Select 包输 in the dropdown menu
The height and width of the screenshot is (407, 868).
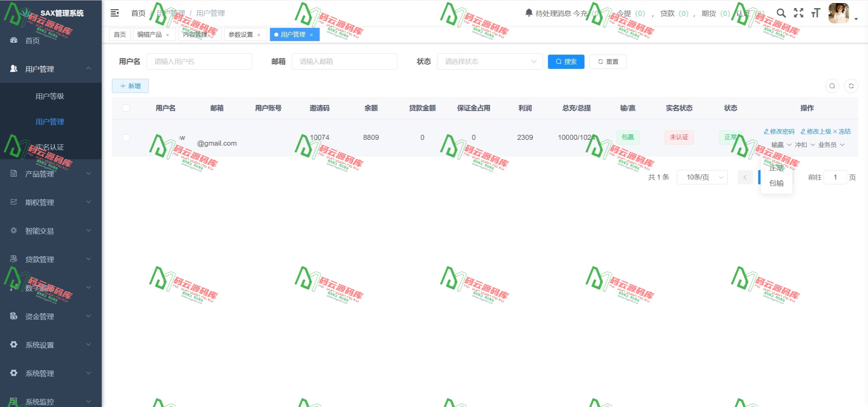click(776, 183)
